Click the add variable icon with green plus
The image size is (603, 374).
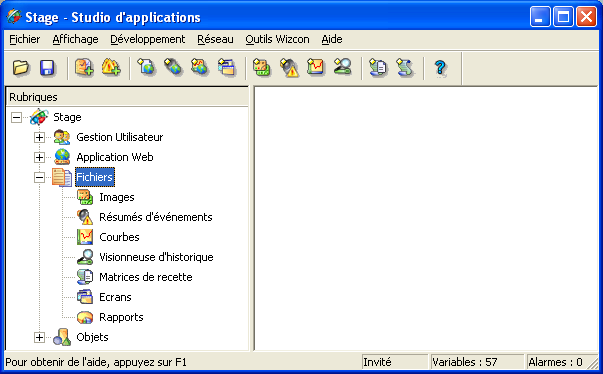pyautogui.click(x=84, y=68)
